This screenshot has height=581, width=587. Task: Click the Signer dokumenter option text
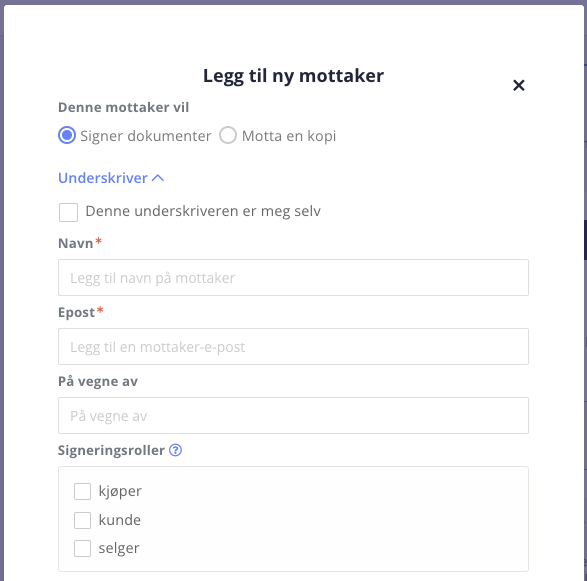coord(146,136)
